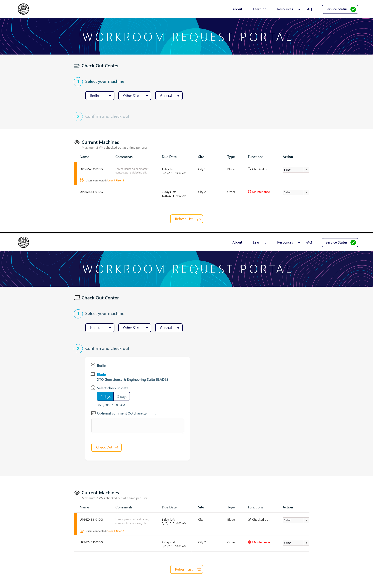Viewport: 373px width, 588px height.
Task: Click the FAQ menu item
Action: 309,9
